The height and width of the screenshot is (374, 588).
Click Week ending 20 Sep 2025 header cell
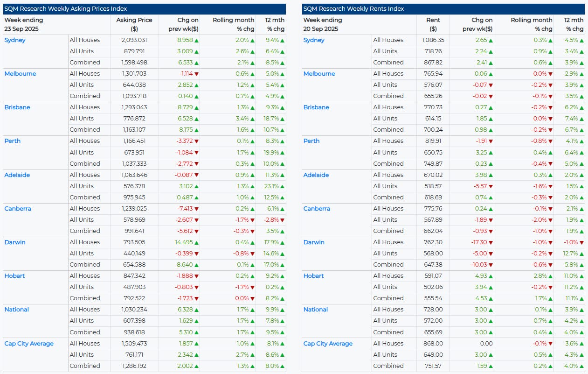(x=359, y=24)
